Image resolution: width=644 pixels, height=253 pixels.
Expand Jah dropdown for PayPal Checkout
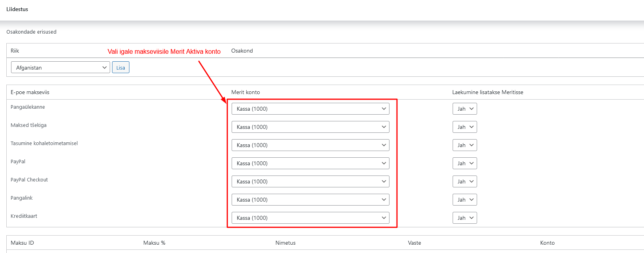pyautogui.click(x=464, y=181)
